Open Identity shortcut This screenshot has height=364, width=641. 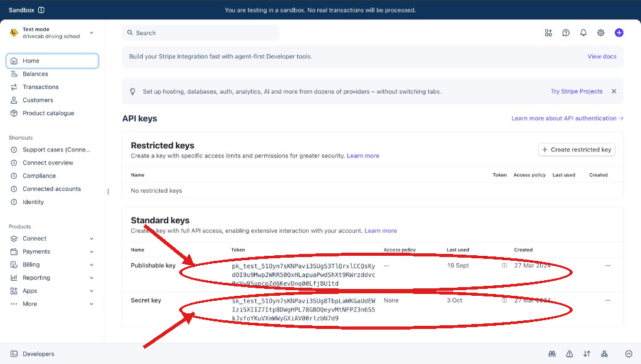tap(33, 202)
